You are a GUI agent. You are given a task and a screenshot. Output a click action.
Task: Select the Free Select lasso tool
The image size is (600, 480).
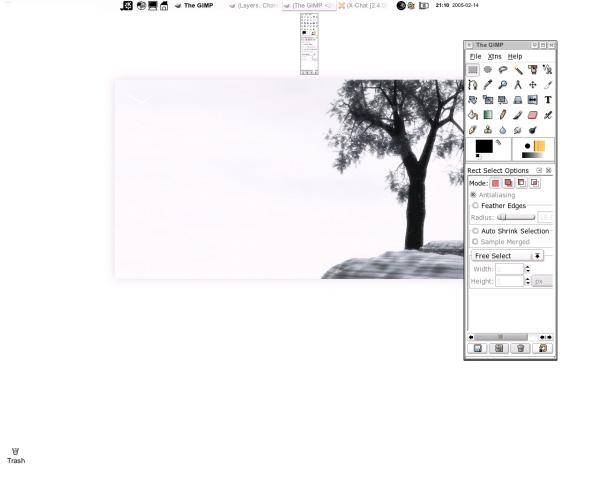(503, 70)
